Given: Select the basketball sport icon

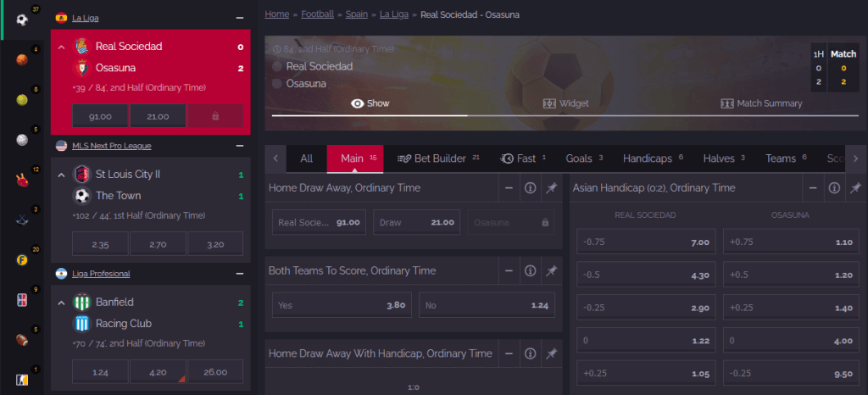Looking at the screenshot, I should [22, 59].
